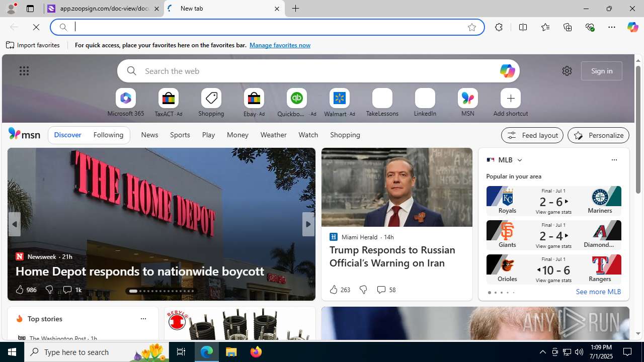644x362 pixels.
Task: Open the Weather menu item
Action: (x=273, y=135)
